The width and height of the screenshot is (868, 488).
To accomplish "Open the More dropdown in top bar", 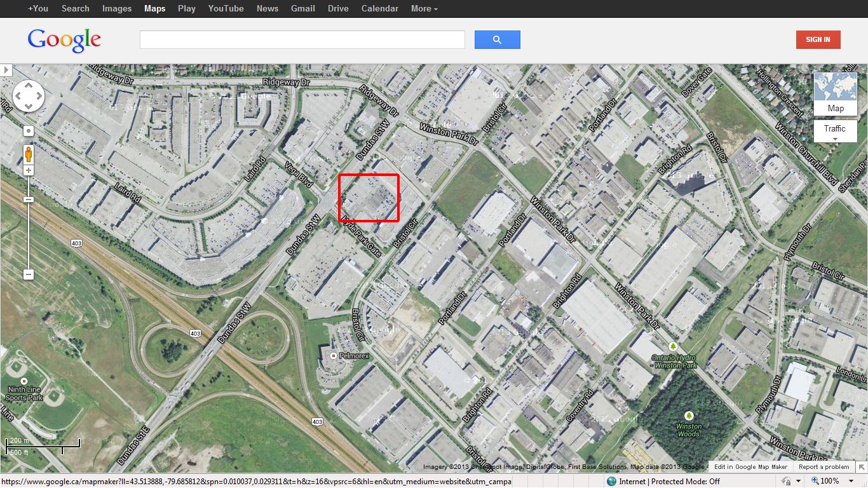I will coord(424,8).
